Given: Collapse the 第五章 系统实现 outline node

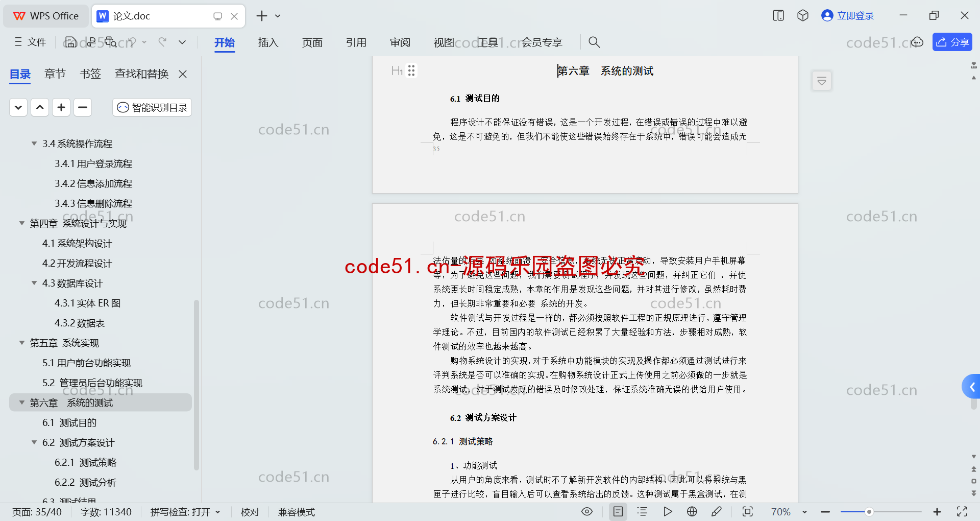Looking at the screenshot, I should click(22, 343).
